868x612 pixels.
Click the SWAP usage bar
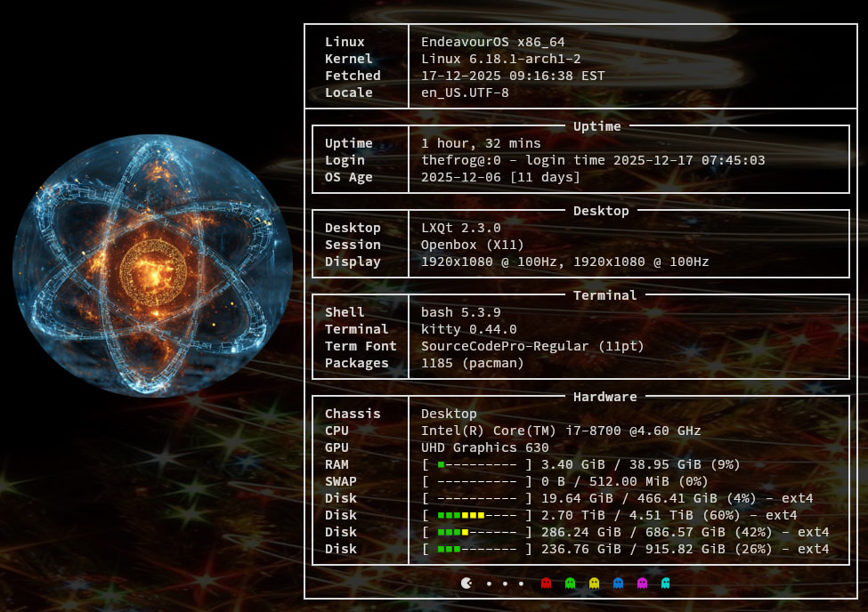476,481
